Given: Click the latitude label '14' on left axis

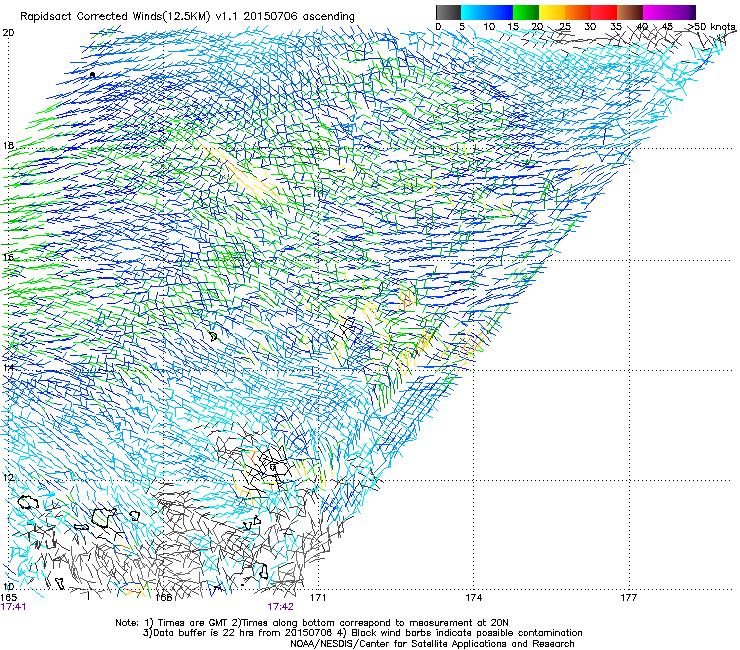Looking at the screenshot, I should point(8,367).
